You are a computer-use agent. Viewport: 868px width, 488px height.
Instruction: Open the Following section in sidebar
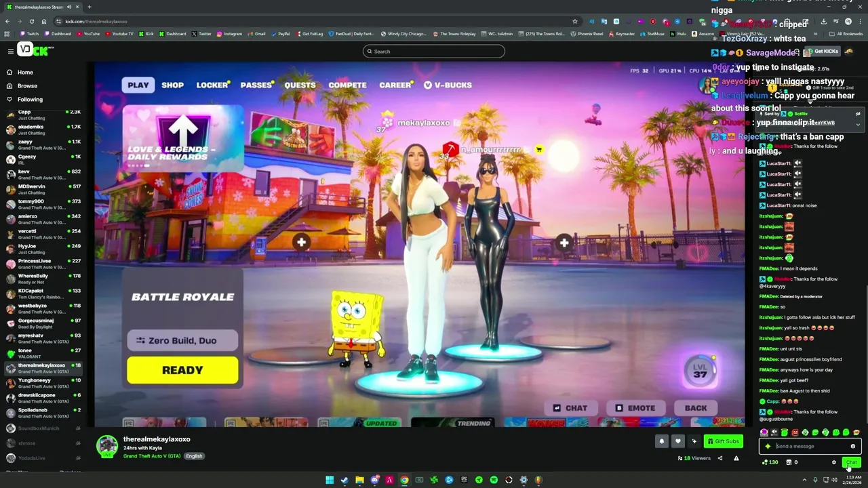[x=24, y=99]
